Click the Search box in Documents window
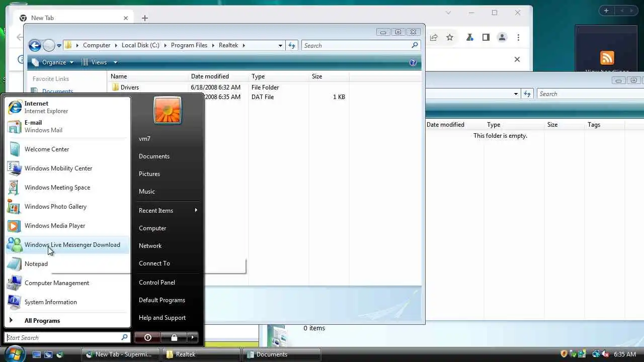 point(590,94)
